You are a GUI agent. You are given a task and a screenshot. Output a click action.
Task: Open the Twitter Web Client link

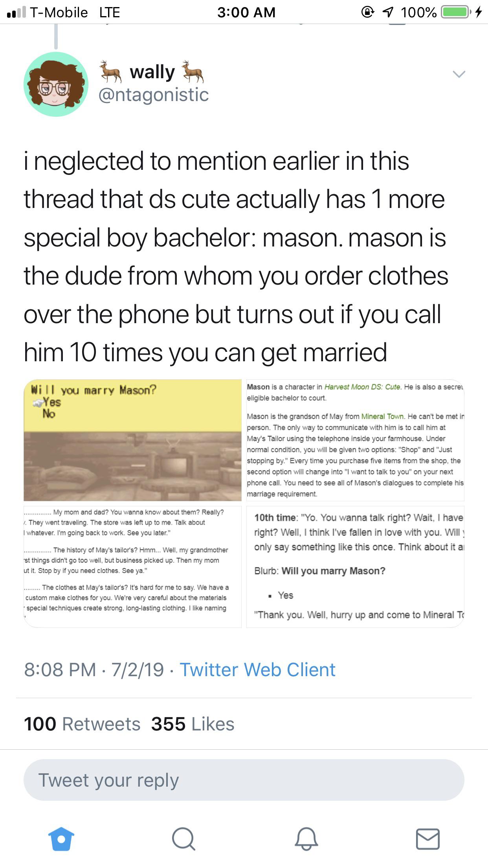(257, 669)
